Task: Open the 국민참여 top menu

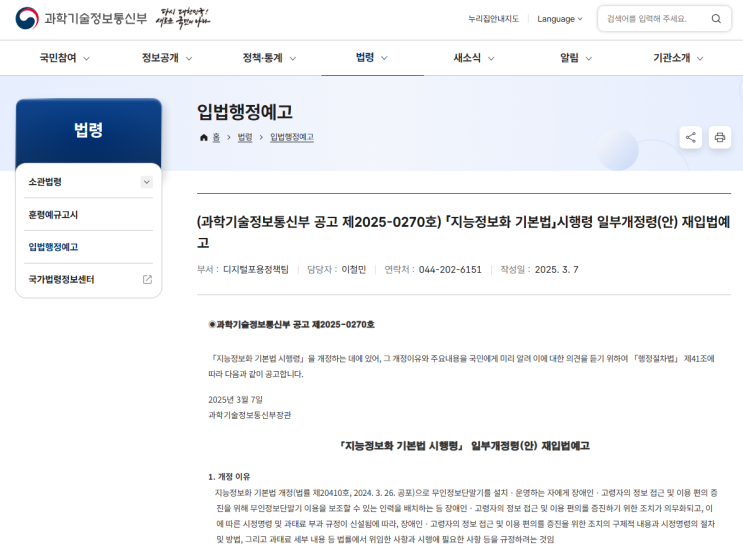Action: pyautogui.click(x=58, y=58)
